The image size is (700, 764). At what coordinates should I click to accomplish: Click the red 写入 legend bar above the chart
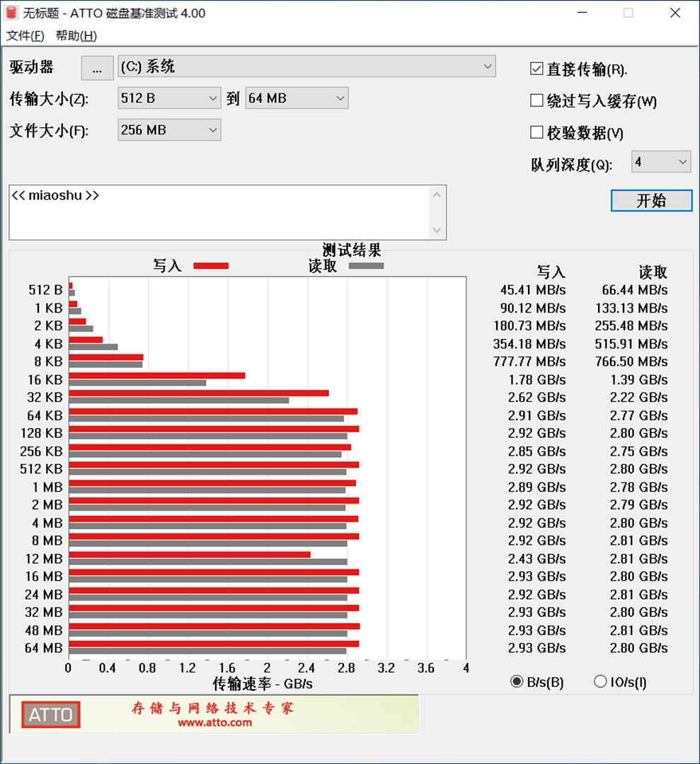click(x=210, y=265)
